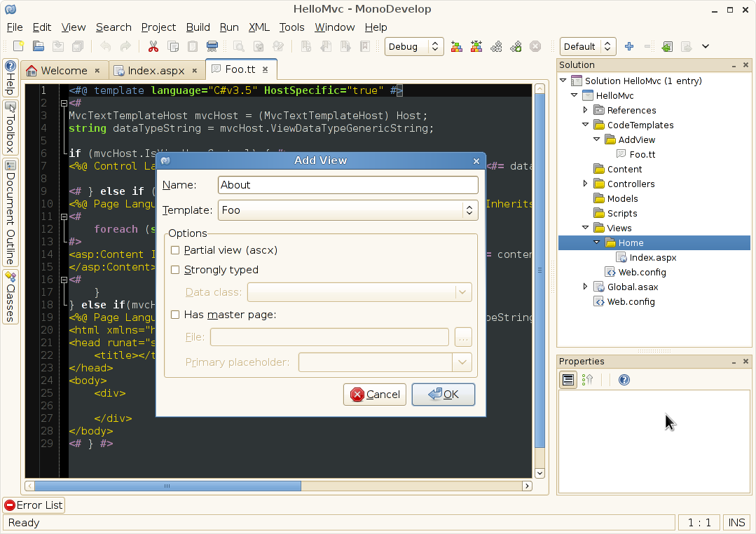Close the Add View dialog
This screenshot has height=534, width=756.
[476, 160]
